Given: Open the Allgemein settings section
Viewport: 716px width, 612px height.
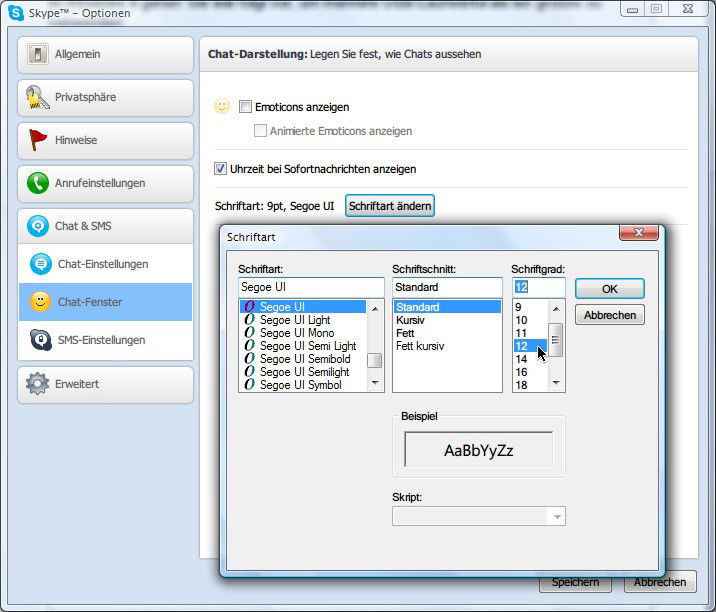Looking at the screenshot, I should 105,55.
